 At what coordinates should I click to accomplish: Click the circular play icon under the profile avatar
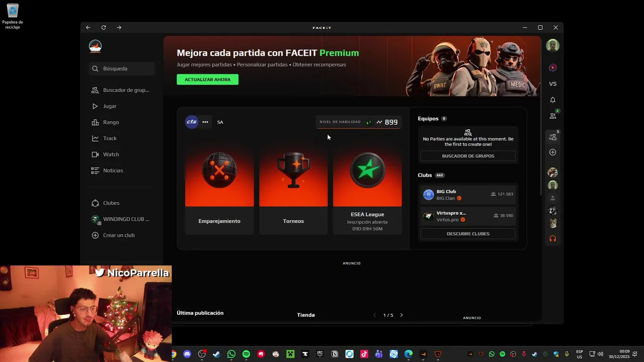pyautogui.click(x=552, y=67)
